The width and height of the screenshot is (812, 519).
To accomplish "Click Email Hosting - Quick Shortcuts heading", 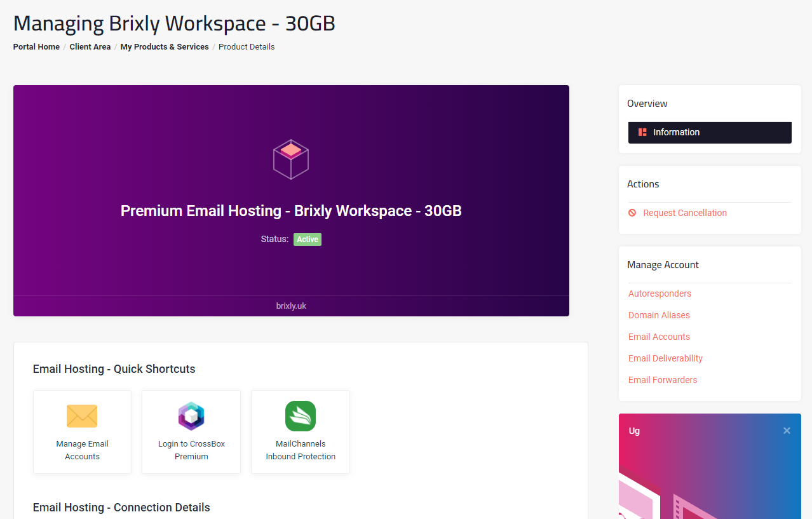I will tap(114, 369).
